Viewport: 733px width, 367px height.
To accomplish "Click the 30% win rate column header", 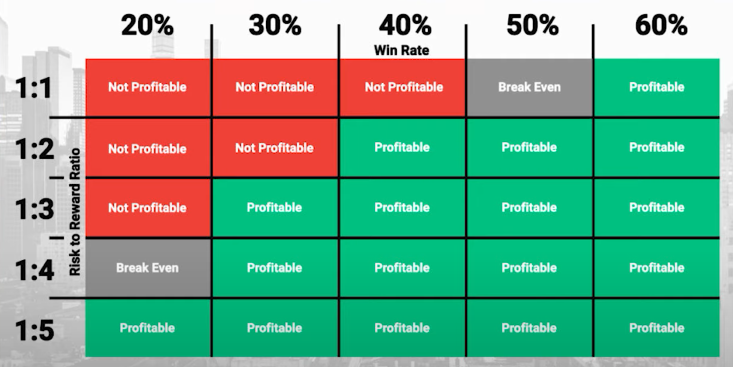I will pyautogui.click(x=275, y=25).
